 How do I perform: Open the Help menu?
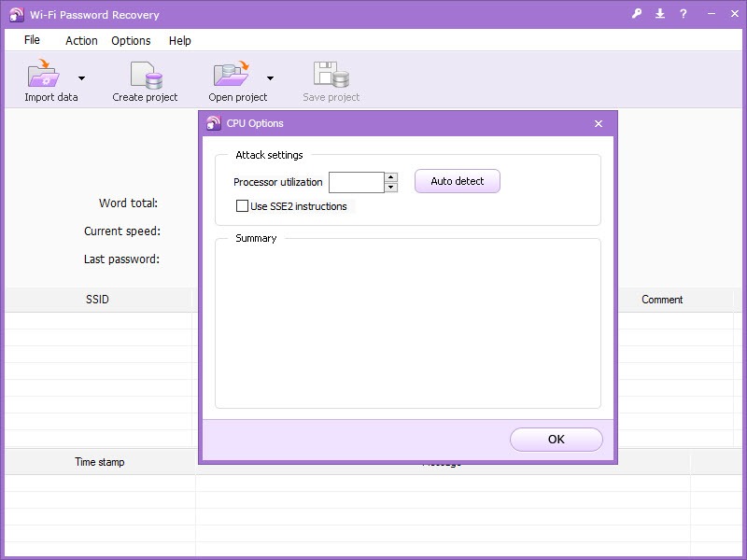[179, 40]
